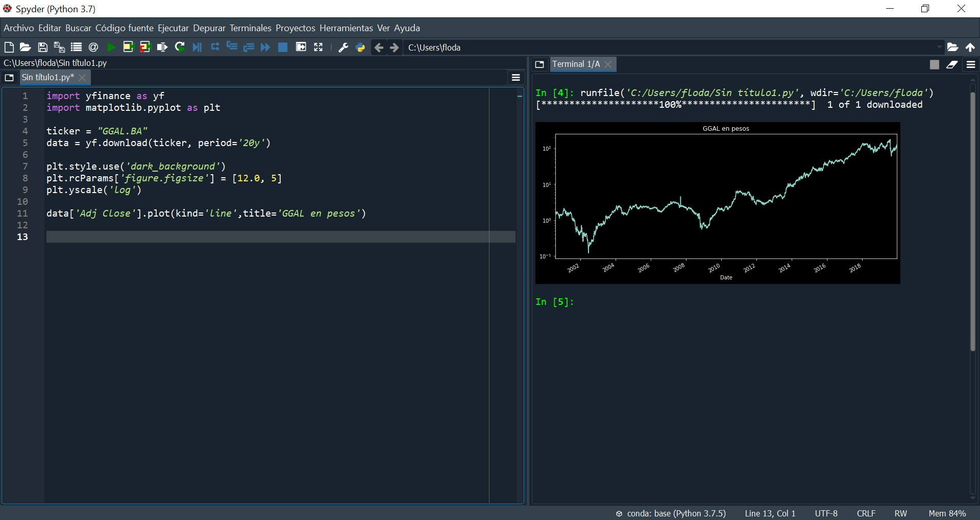Screen dimensions: 980x520
Task: Click the conda: base (Python 3.7.5) status
Action: pyautogui.click(x=670, y=513)
